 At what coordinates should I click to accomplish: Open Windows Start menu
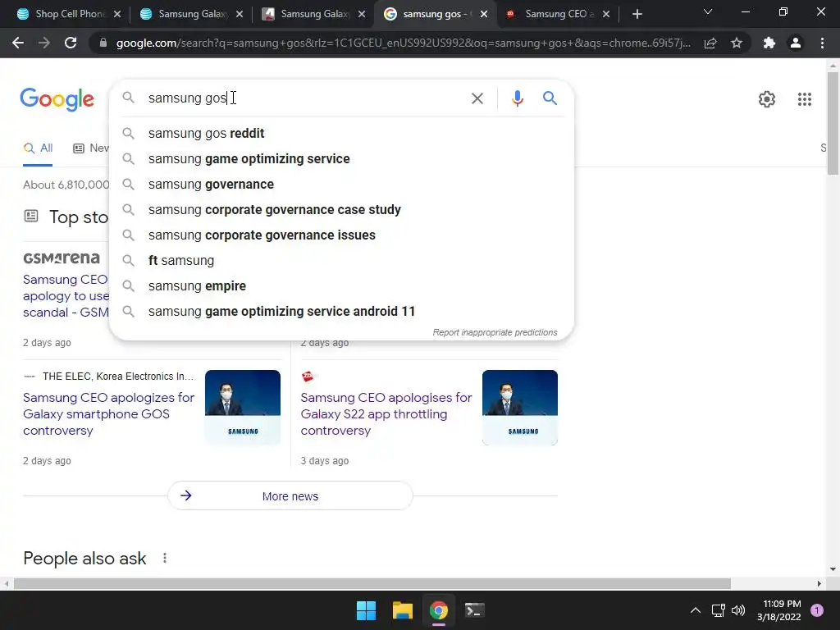(367, 610)
